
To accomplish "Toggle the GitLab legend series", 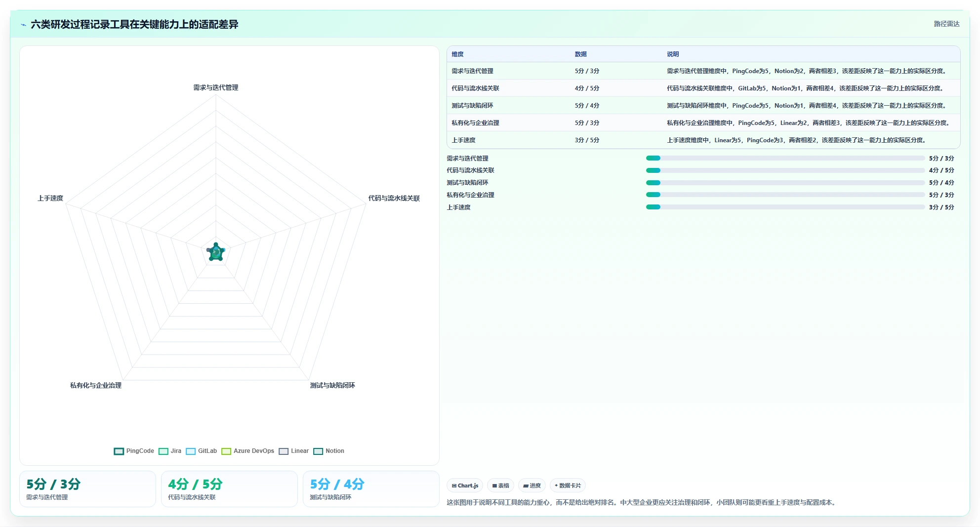I will tap(202, 451).
